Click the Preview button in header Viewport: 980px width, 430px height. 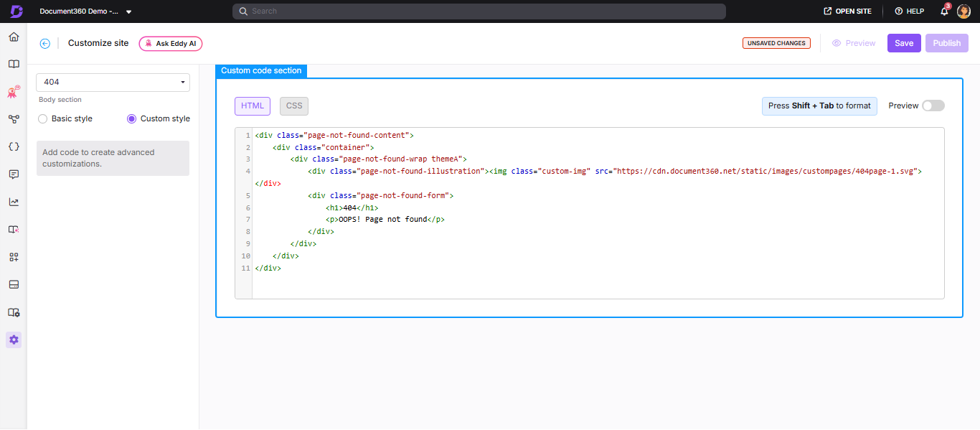pyautogui.click(x=854, y=43)
